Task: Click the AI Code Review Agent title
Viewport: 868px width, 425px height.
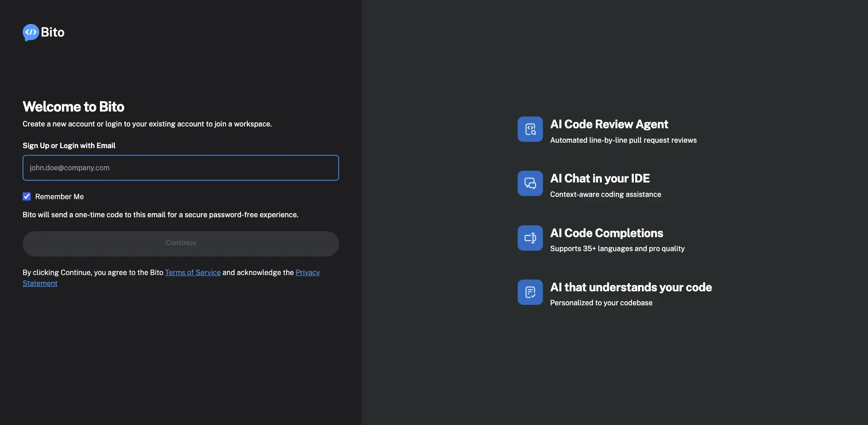Action: [x=609, y=124]
